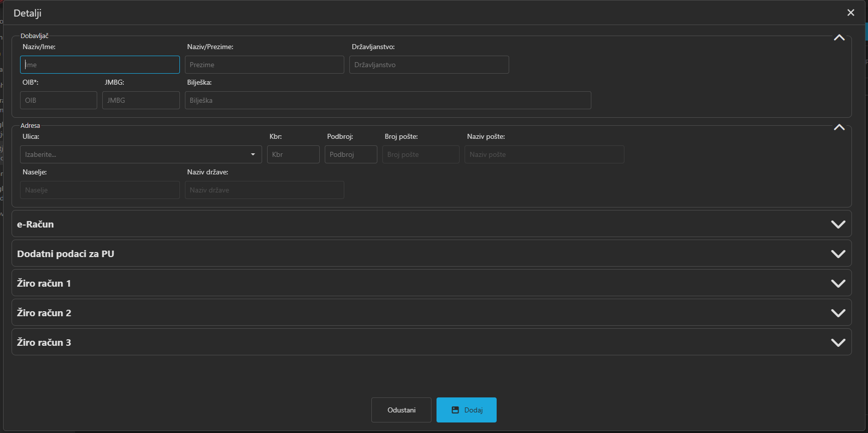The width and height of the screenshot is (868, 433).
Task: Click the JMBG input box
Action: (x=141, y=100)
